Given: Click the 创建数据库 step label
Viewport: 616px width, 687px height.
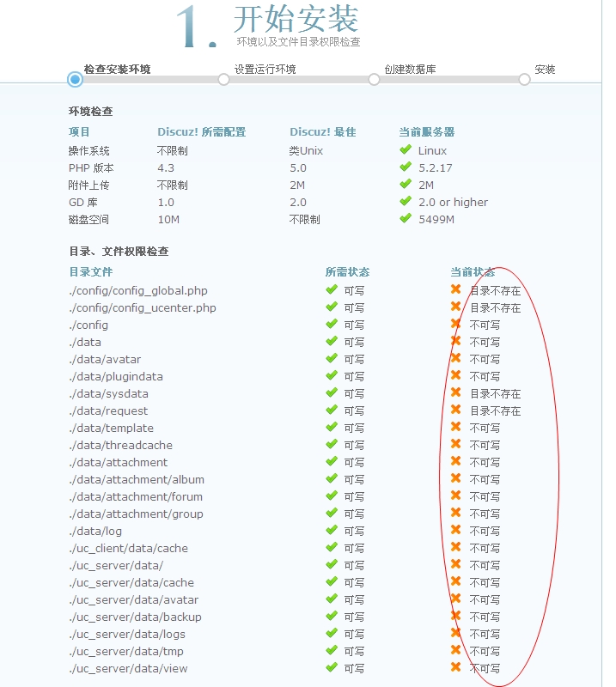Looking at the screenshot, I should point(410,70).
